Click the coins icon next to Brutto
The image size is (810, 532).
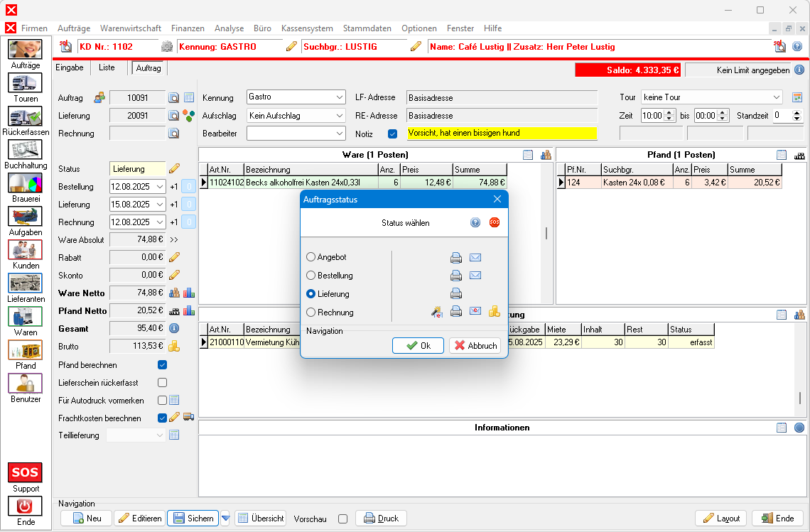(x=174, y=346)
